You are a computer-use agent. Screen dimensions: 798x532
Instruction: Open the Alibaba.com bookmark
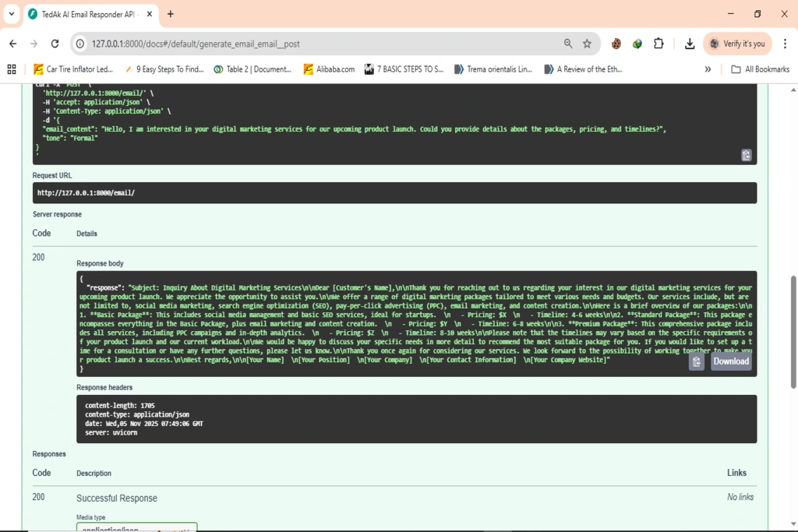click(x=329, y=69)
